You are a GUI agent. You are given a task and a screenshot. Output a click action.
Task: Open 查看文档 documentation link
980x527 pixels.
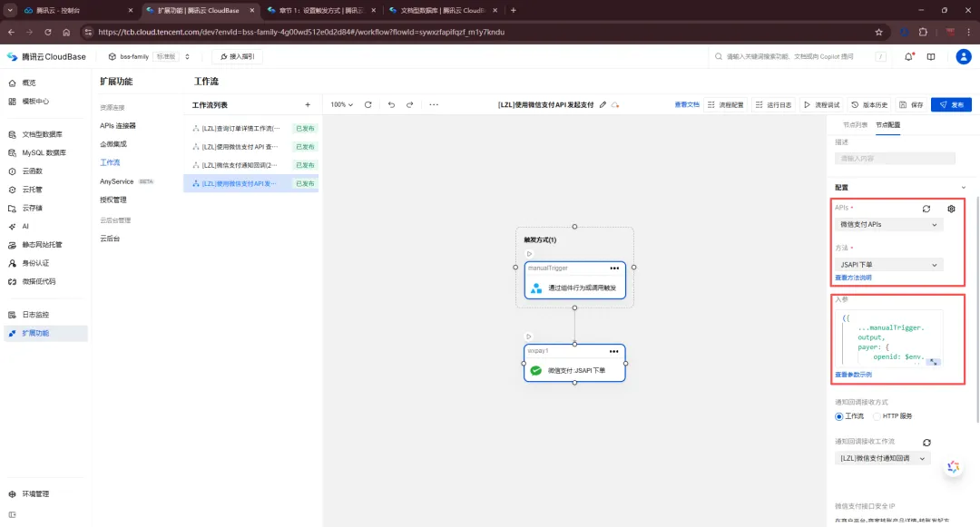coord(687,105)
